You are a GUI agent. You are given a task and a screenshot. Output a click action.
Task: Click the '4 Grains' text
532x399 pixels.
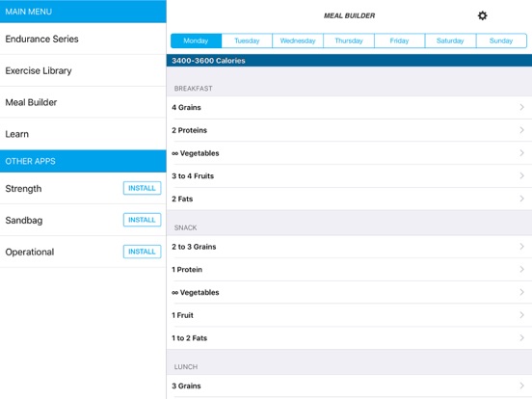pos(186,108)
